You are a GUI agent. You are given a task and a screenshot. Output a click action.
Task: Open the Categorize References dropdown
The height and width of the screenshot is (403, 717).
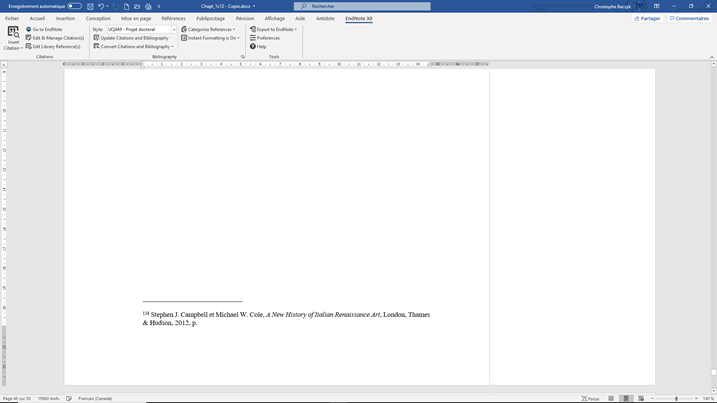click(x=209, y=29)
